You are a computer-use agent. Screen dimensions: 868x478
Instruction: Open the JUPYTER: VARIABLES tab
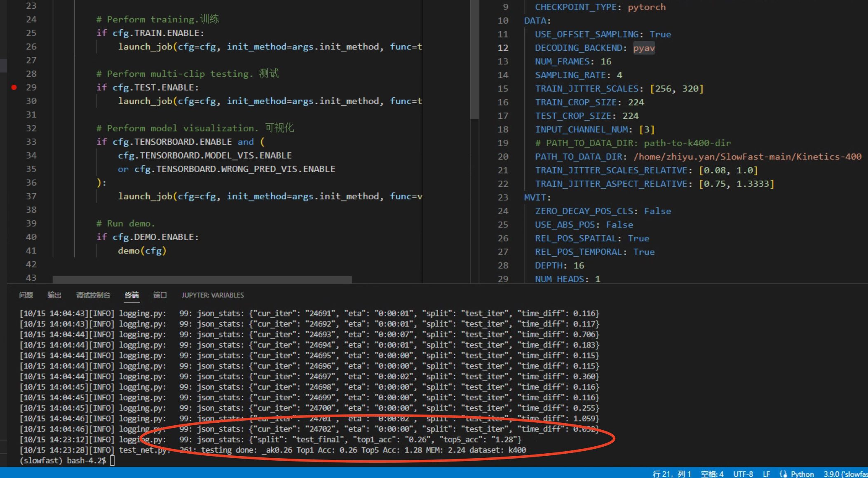[213, 295]
